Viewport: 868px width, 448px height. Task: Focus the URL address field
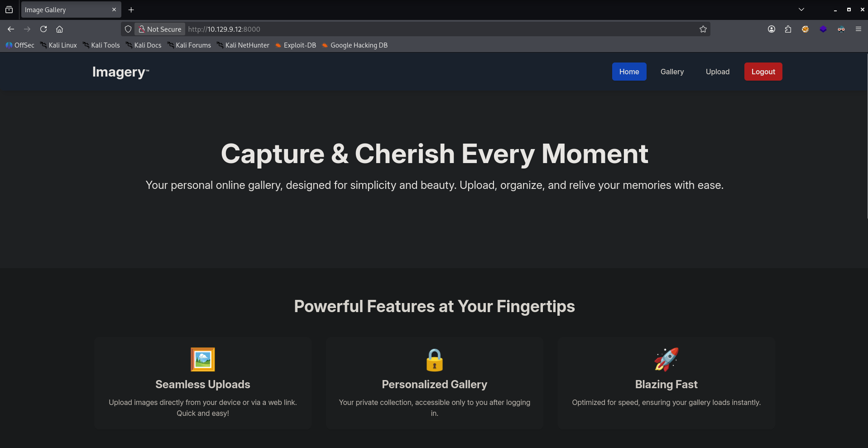pos(408,29)
